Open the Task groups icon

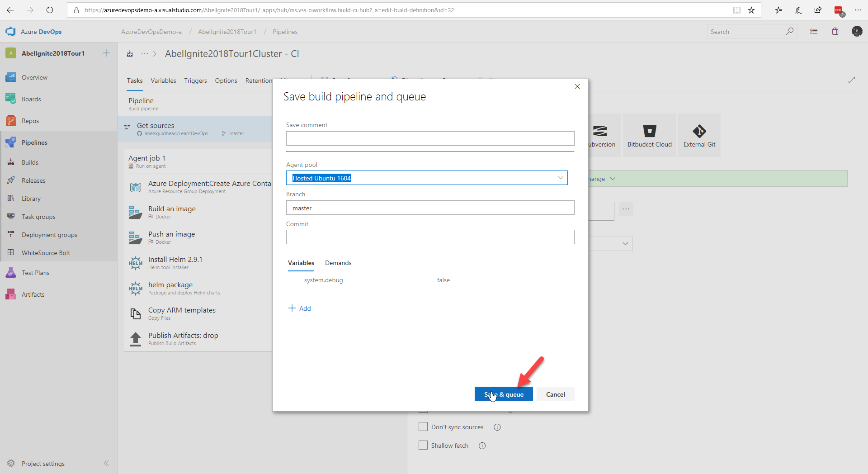click(x=11, y=217)
